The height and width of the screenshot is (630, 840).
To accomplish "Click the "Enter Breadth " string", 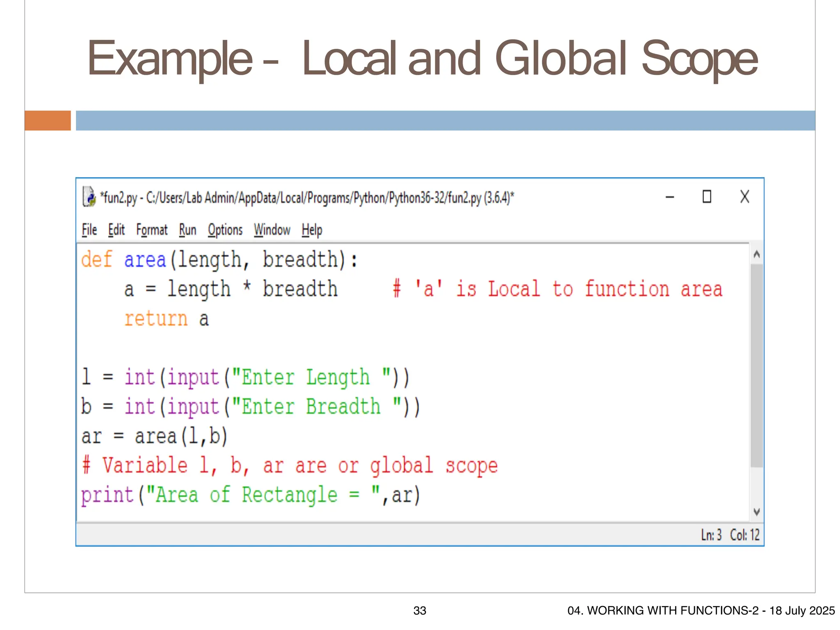I will pos(317,406).
